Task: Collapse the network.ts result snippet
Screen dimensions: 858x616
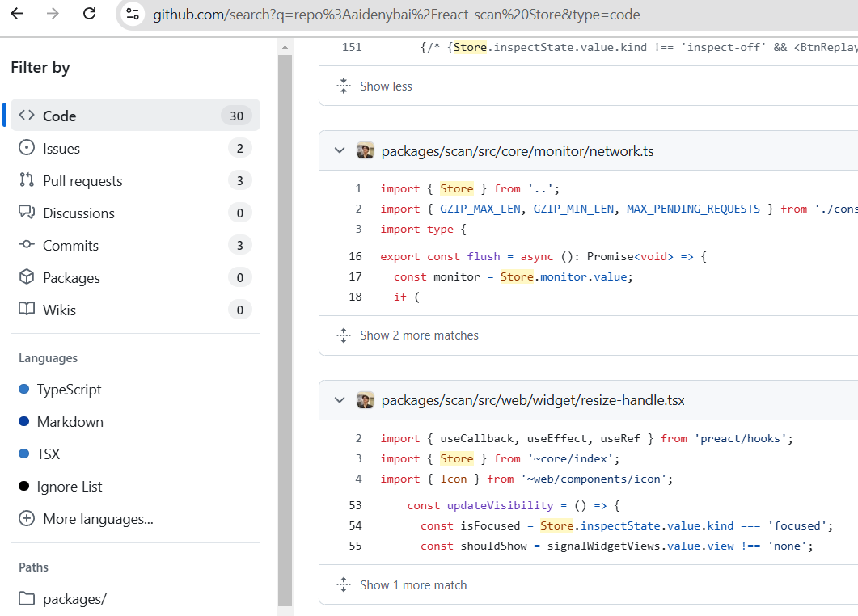Action: point(340,150)
